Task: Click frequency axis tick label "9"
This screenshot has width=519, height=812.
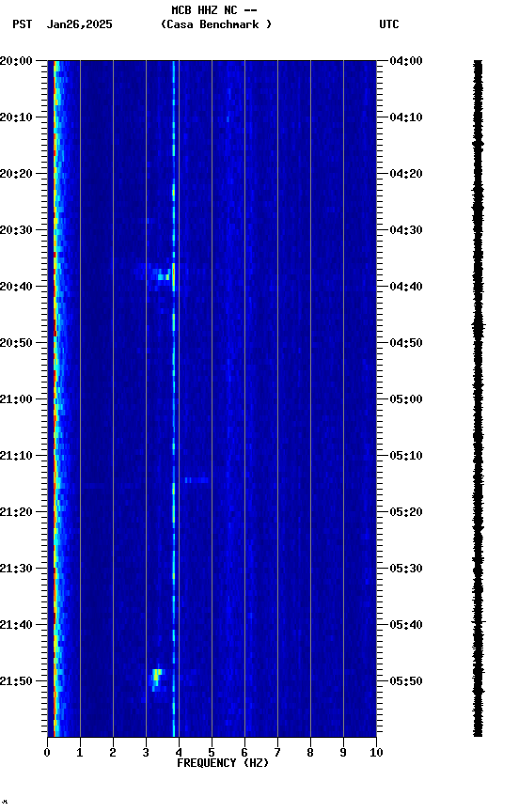Action: point(343,753)
